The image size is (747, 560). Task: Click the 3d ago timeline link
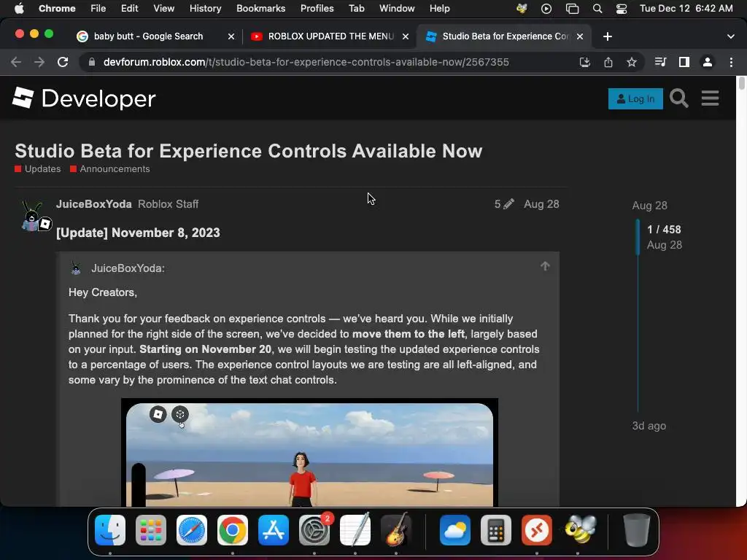point(649,426)
